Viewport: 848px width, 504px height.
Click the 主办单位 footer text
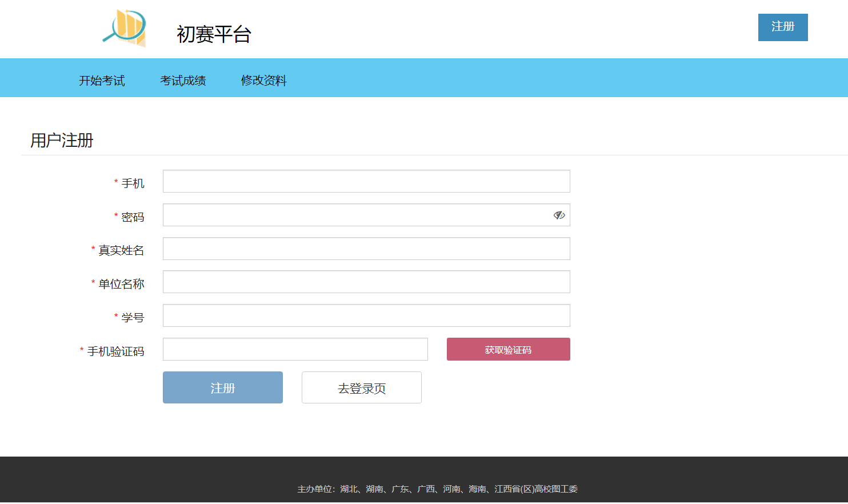[437, 489]
